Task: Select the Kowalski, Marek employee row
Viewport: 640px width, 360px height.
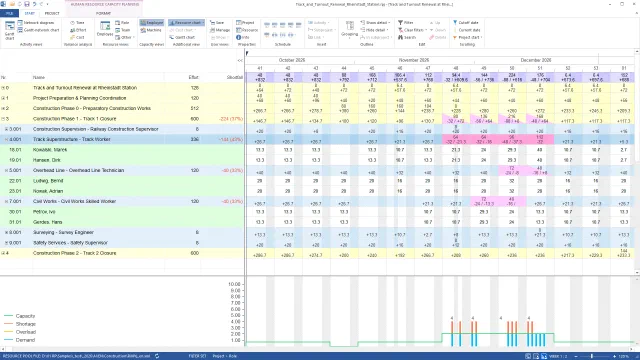Action: [x=122, y=150]
